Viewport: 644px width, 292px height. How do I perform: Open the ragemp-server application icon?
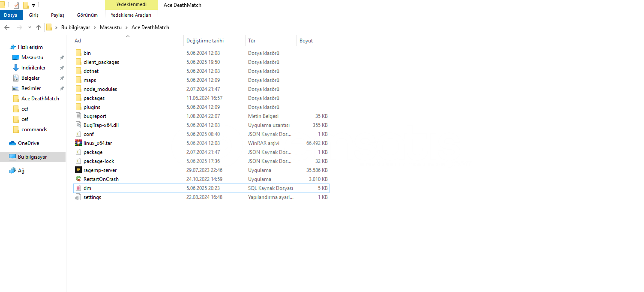[78, 170]
